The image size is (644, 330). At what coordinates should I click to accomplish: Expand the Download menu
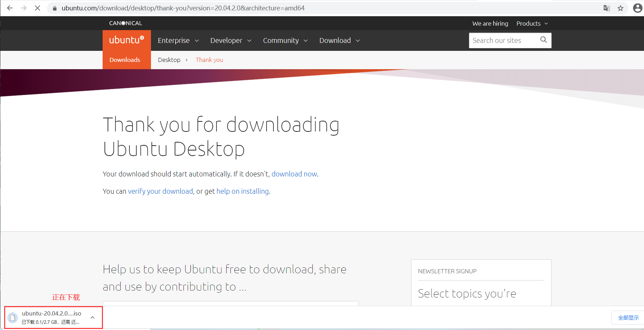[x=340, y=40]
